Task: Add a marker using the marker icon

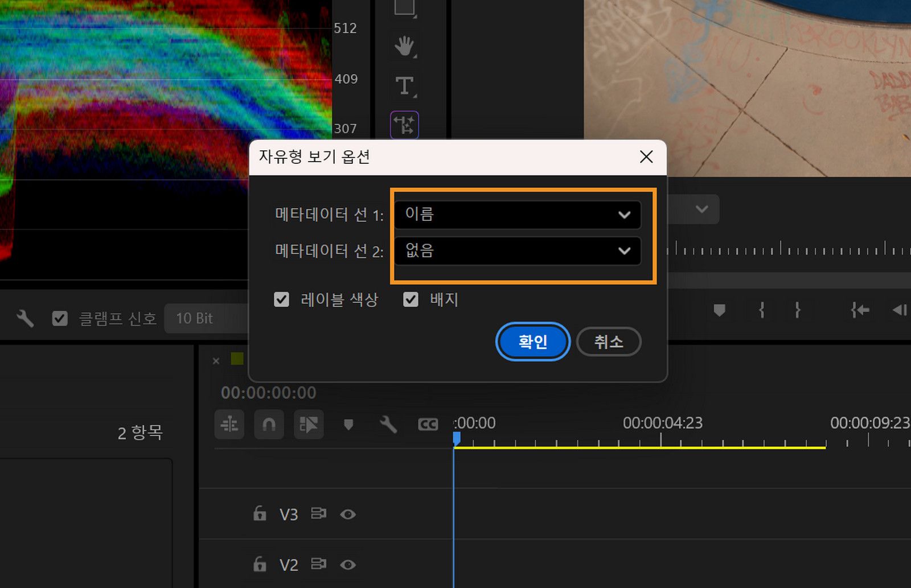Action: point(348,424)
